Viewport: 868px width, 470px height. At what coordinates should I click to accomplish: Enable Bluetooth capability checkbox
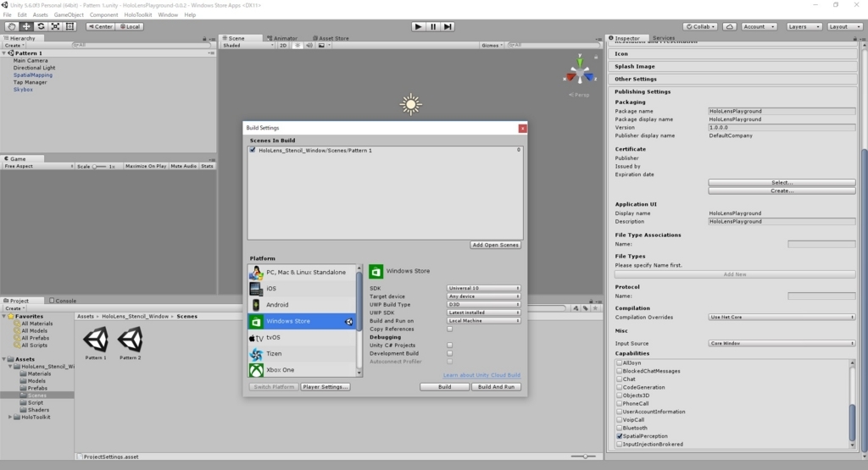tap(620, 428)
